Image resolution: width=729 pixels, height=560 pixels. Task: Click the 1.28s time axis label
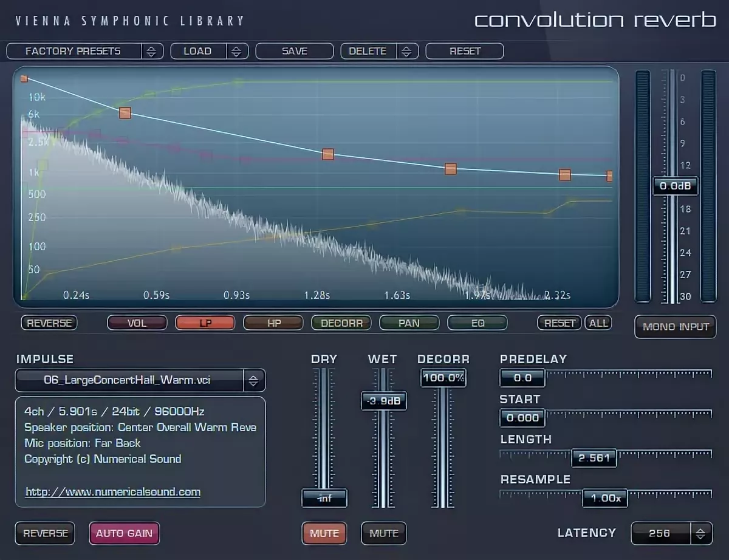tap(317, 295)
